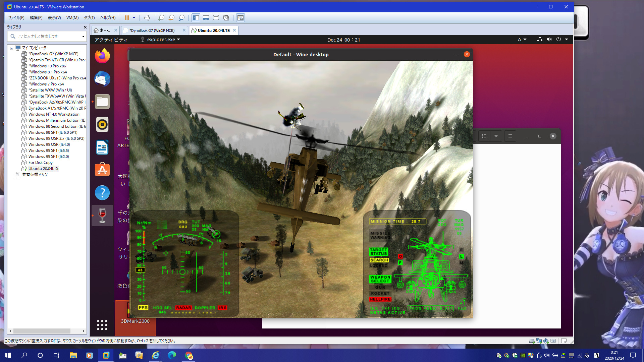This screenshot has height=362, width=644.
Task: Open the explorer.exe app menu
Action: pos(160,40)
